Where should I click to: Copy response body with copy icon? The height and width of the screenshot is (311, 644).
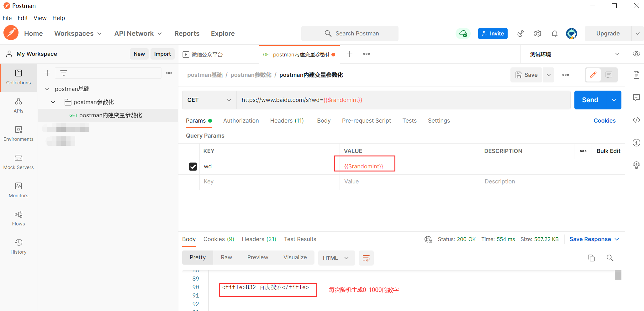tap(591, 258)
